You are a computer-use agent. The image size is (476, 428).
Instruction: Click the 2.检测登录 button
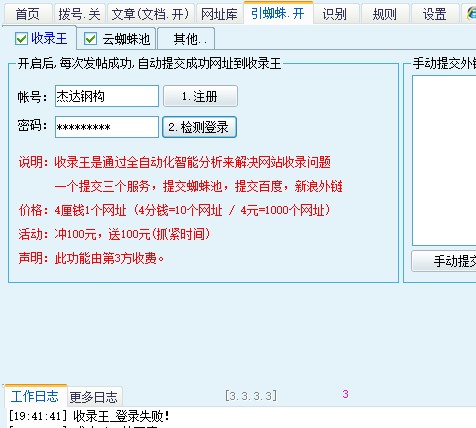(199, 127)
